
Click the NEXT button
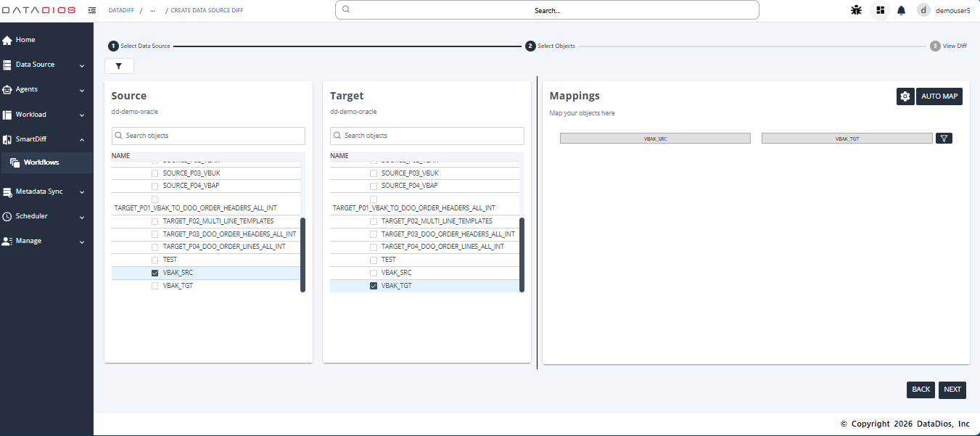pos(952,390)
